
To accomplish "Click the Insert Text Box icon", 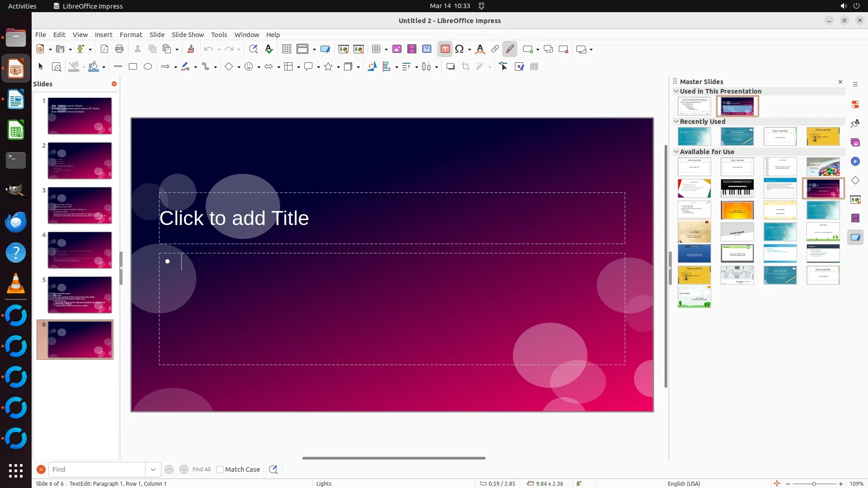I will [445, 49].
